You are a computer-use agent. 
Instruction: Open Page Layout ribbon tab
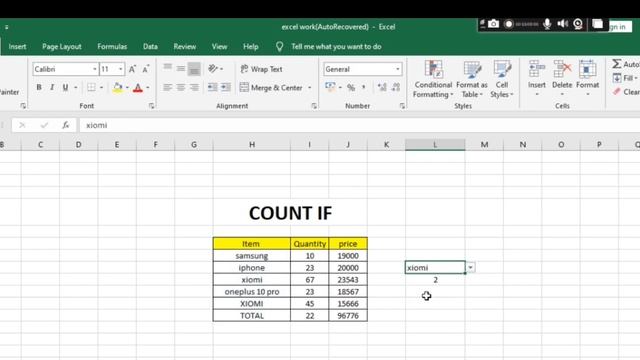[62, 47]
